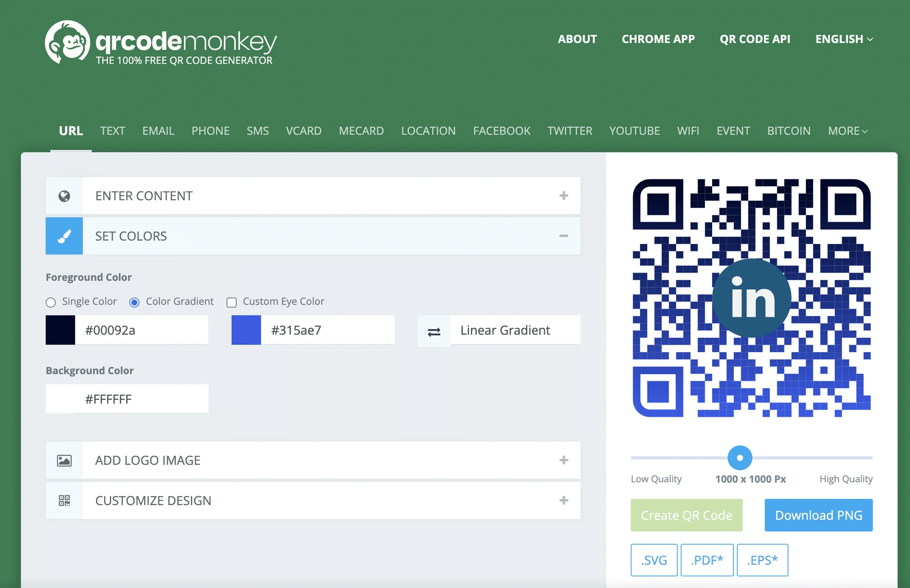Switch to the Twitter tab
Viewport: 910px width, 588px height.
coord(570,131)
